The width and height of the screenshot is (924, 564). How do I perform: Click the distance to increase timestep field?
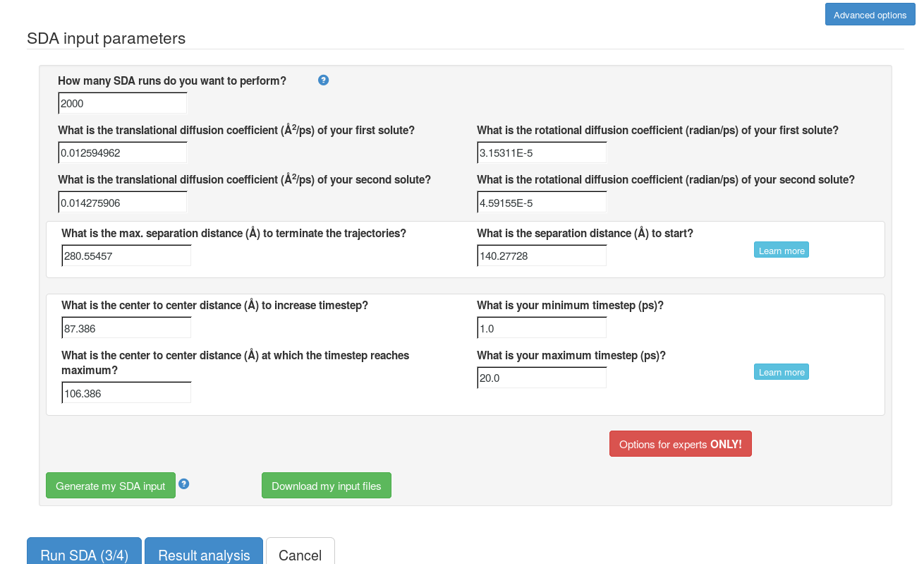click(126, 328)
